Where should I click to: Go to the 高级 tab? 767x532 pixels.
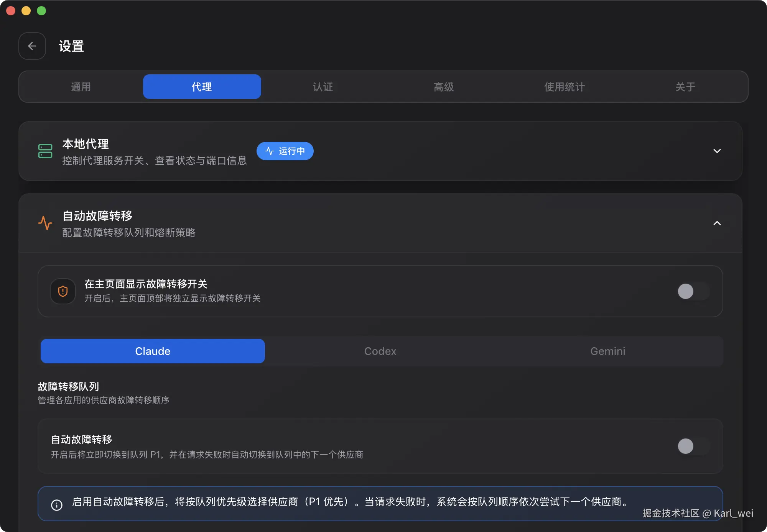[x=444, y=87]
